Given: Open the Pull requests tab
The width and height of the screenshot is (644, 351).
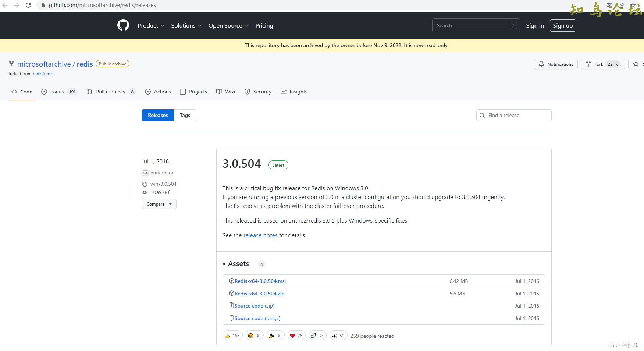Looking at the screenshot, I should click(111, 92).
